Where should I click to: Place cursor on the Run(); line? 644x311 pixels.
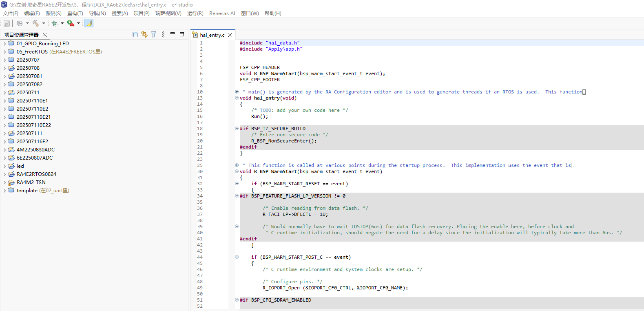pyautogui.click(x=259, y=116)
